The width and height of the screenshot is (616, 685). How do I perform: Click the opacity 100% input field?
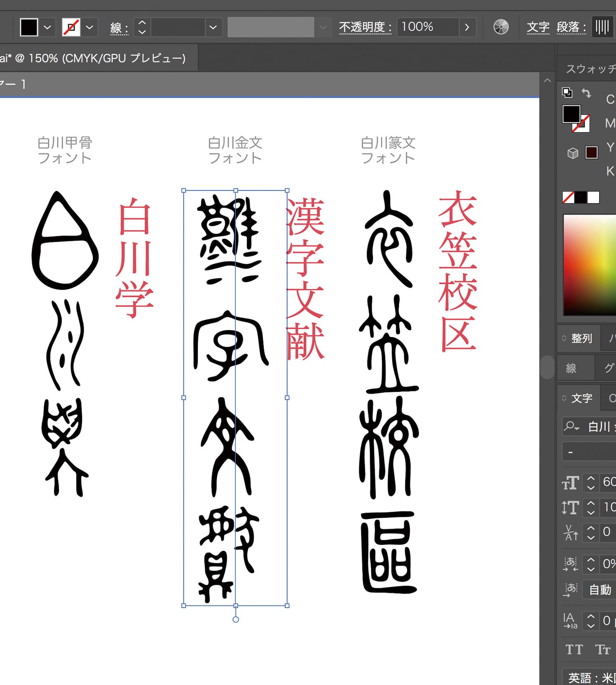click(x=428, y=27)
